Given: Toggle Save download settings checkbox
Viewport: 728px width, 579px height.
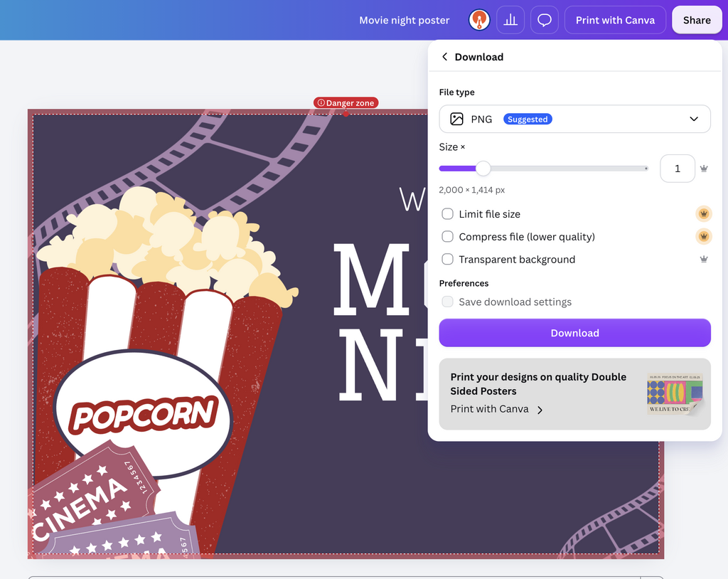Looking at the screenshot, I should [x=448, y=302].
